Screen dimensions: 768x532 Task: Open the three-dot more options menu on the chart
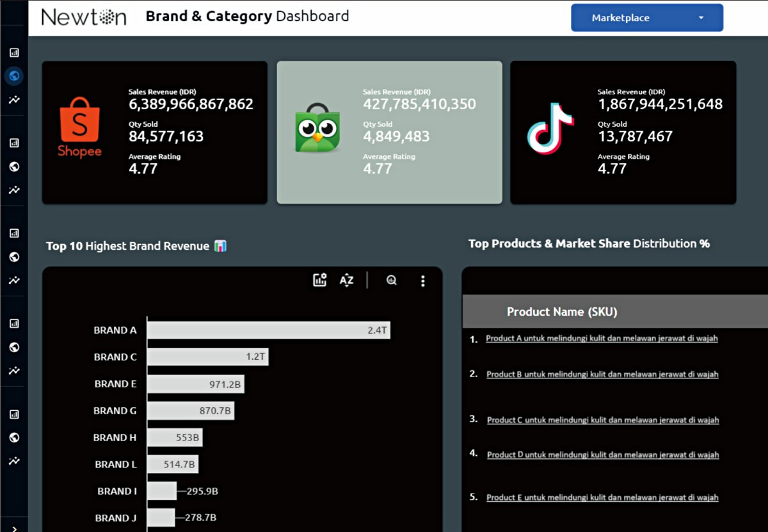click(422, 280)
